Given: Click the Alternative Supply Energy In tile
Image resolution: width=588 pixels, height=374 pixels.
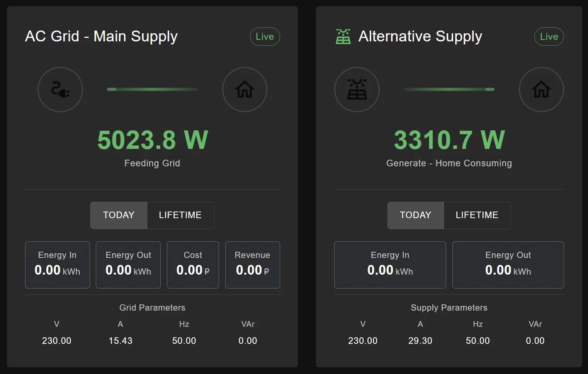Looking at the screenshot, I should coord(390,265).
